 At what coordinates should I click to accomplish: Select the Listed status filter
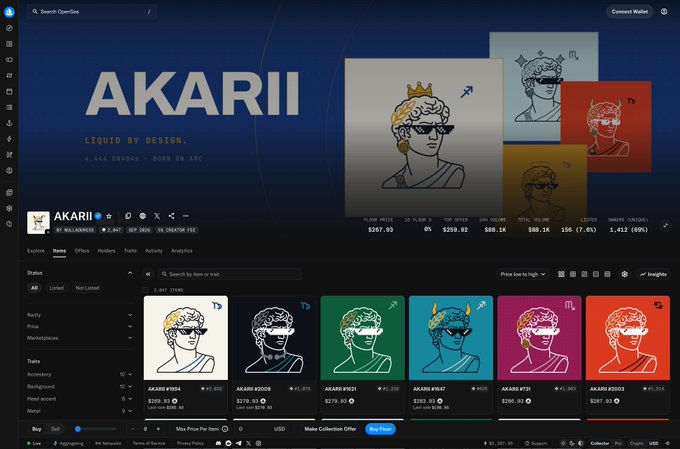[56, 288]
